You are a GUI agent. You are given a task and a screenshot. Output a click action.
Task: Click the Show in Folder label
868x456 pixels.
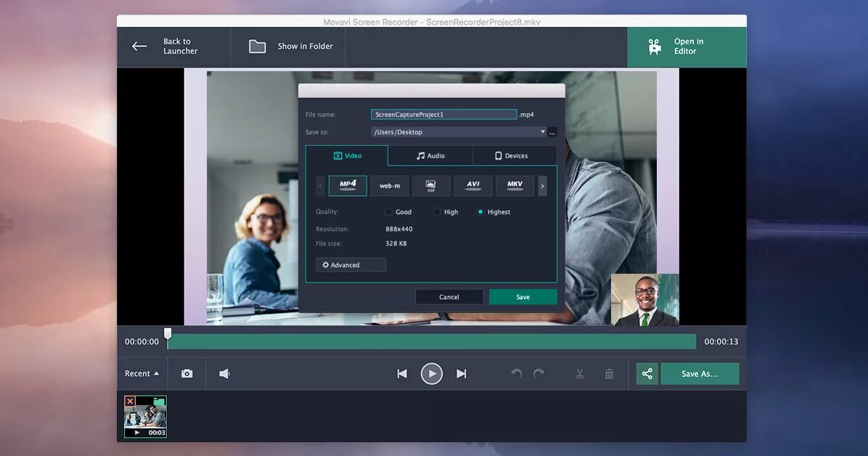coord(305,46)
